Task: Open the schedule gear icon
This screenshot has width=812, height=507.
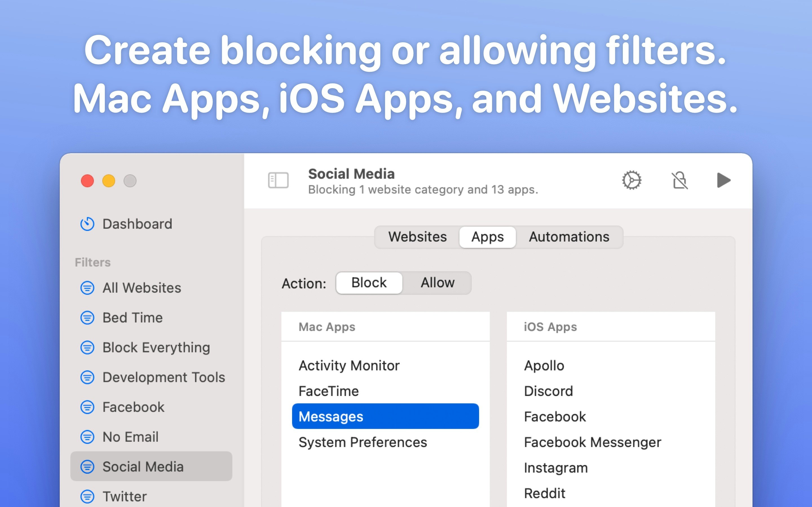Action: pyautogui.click(x=632, y=180)
